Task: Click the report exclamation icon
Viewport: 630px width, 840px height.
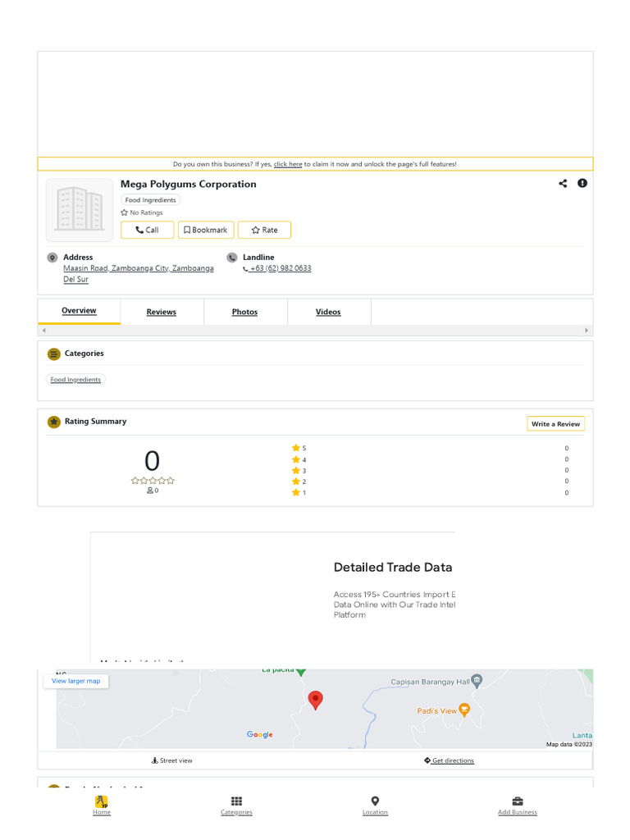Action: click(x=582, y=183)
